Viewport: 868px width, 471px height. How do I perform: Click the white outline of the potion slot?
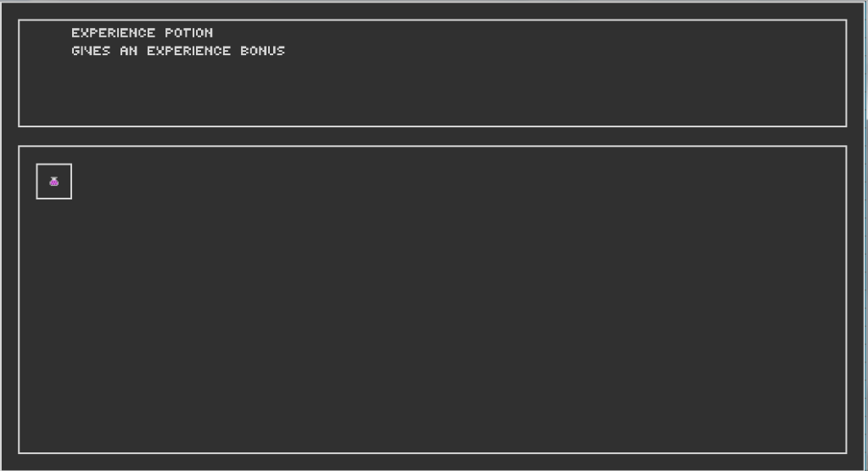(x=53, y=164)
